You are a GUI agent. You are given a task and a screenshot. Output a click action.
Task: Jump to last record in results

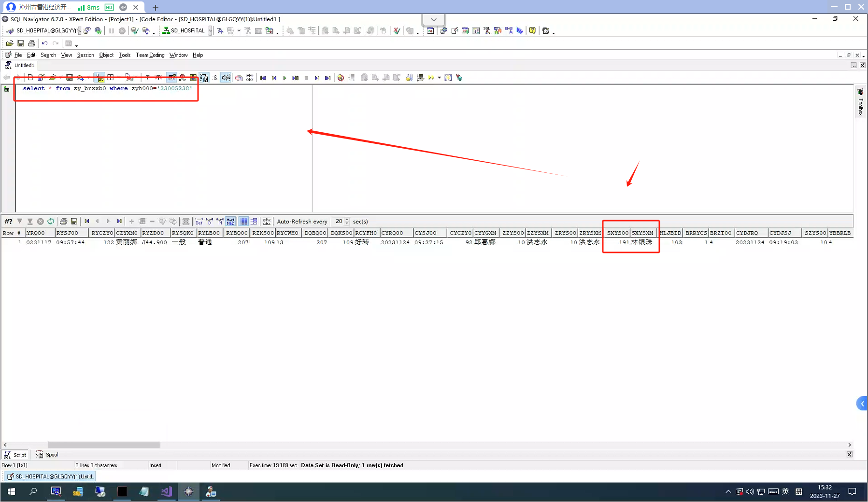point(119,222)
